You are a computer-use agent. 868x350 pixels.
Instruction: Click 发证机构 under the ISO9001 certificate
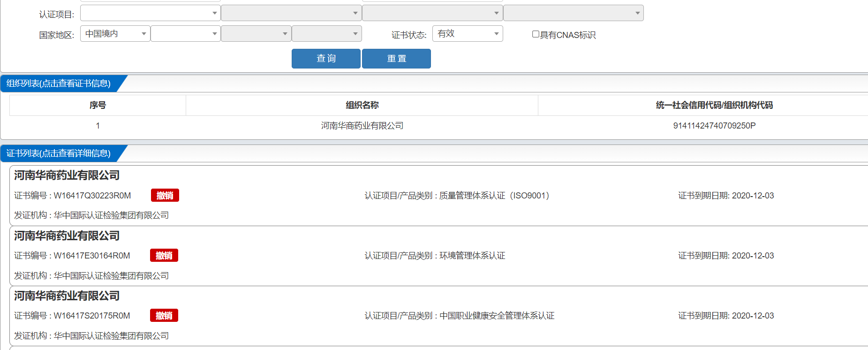91,215
